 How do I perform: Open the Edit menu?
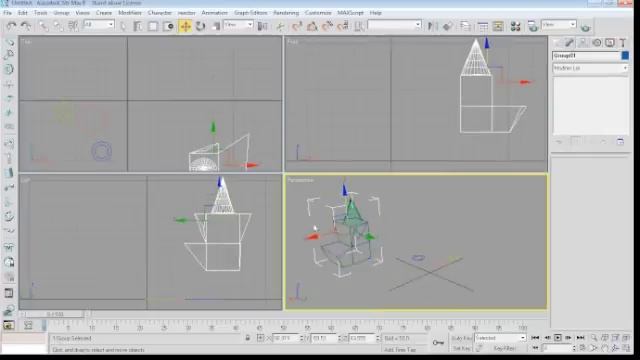tap(22, 13)
